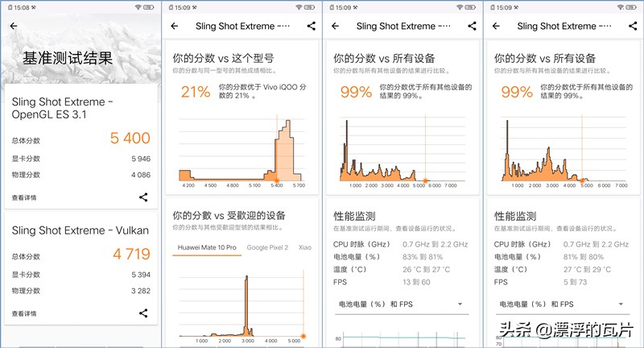Tap the overall score 5 400

130,138
